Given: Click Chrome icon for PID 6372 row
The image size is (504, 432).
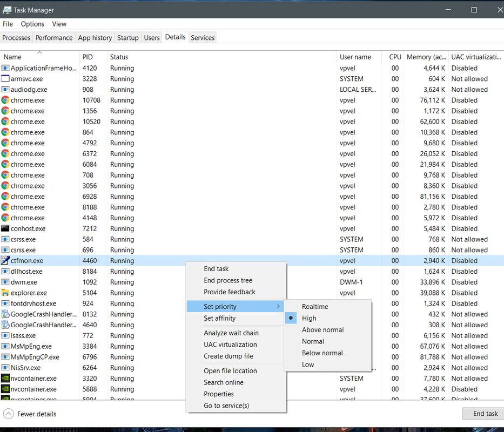Looking at the screenshot, I should pos(5,153).
